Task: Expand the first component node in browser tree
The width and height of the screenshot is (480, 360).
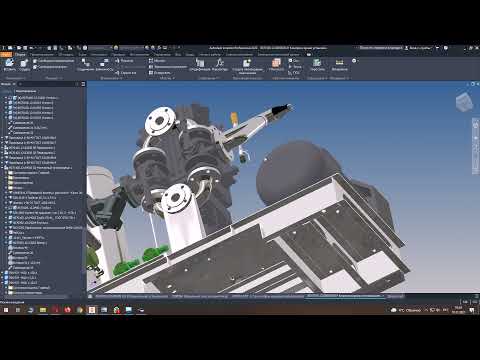Action: coord(6,98)
